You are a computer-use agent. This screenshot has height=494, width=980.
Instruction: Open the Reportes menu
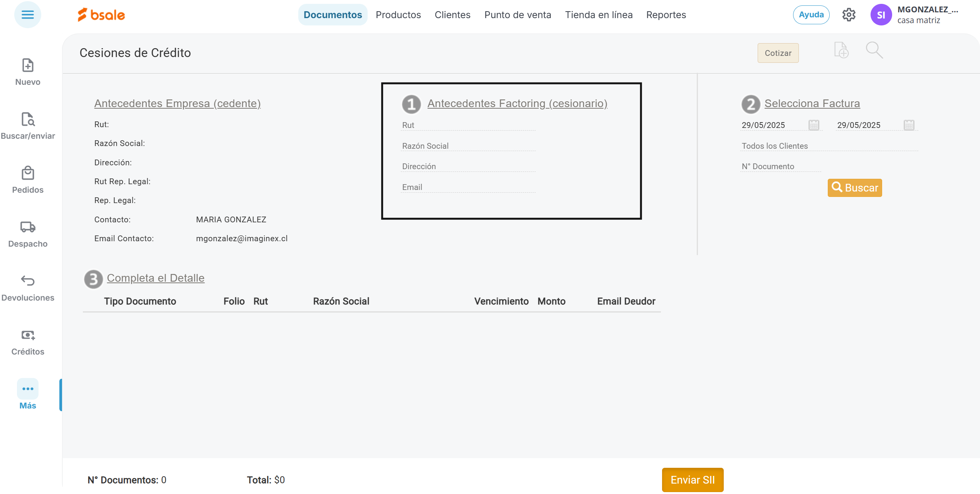(666, 15)
